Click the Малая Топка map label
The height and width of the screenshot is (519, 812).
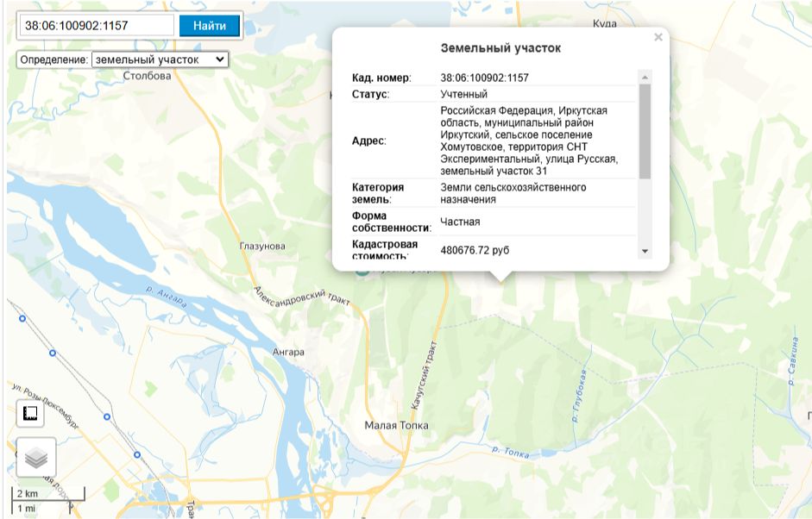(x=396, y=425)
